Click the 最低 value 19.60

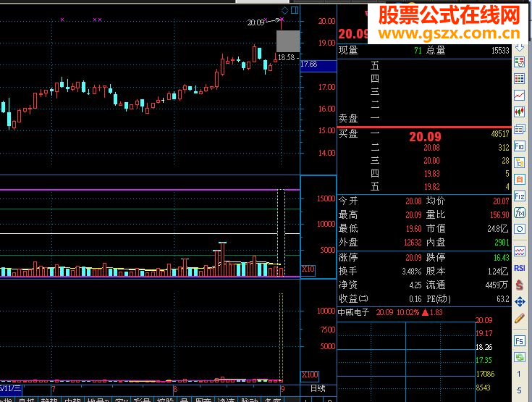tap(413, 229)
